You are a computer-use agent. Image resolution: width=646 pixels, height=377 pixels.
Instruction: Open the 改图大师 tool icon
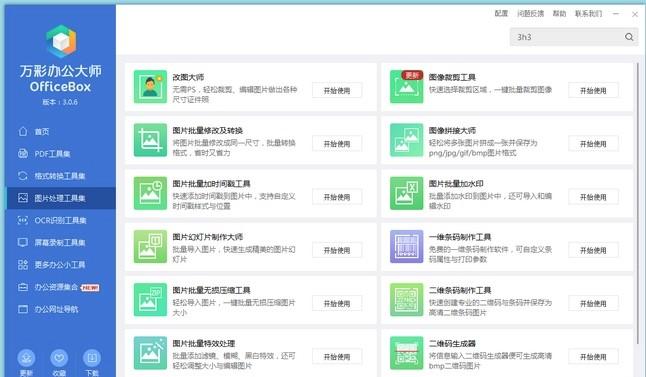click(x=150, y=87)
